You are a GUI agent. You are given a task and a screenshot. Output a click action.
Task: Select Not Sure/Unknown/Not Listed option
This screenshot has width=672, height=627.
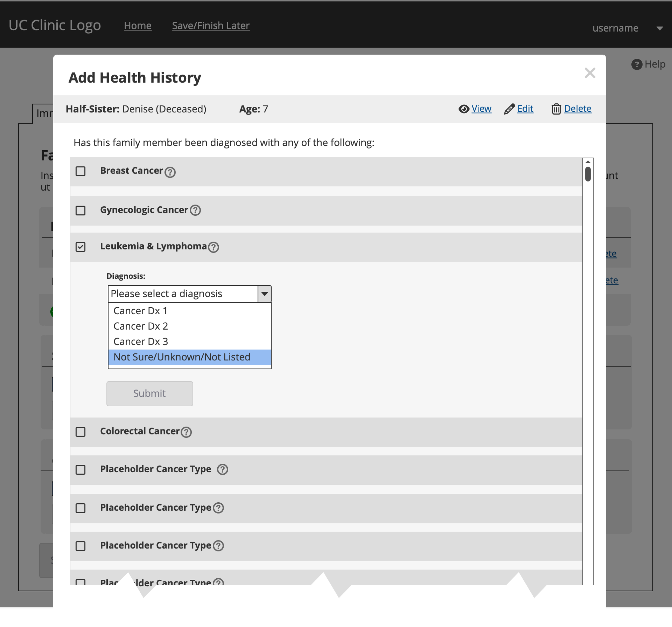[x=190, y=357]
